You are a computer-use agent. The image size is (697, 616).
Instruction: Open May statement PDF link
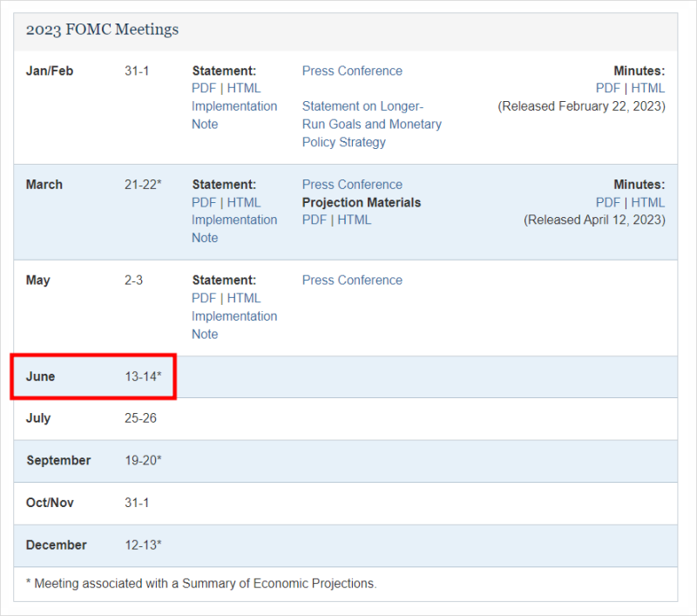click(204, 298)
